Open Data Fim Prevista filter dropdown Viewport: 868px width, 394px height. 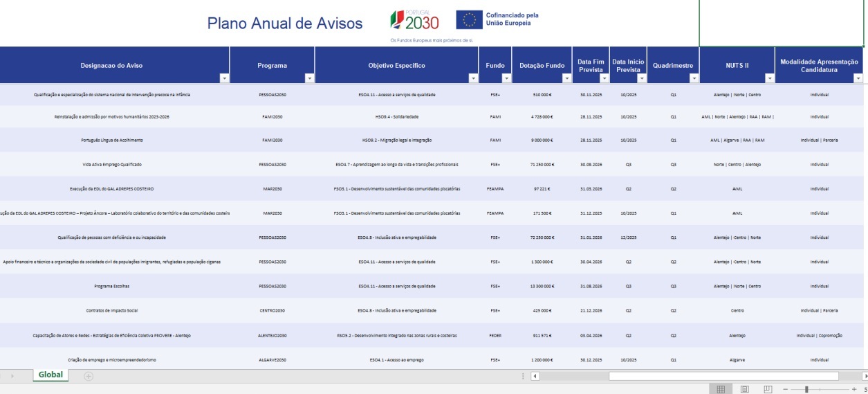pyautogui.click(x=604, y=78)
